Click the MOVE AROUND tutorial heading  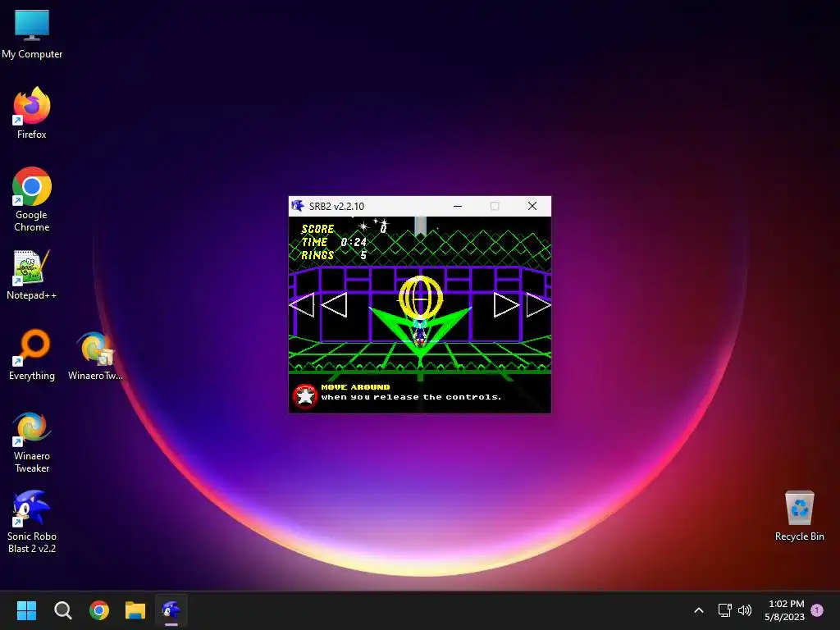tap(356, 387)
